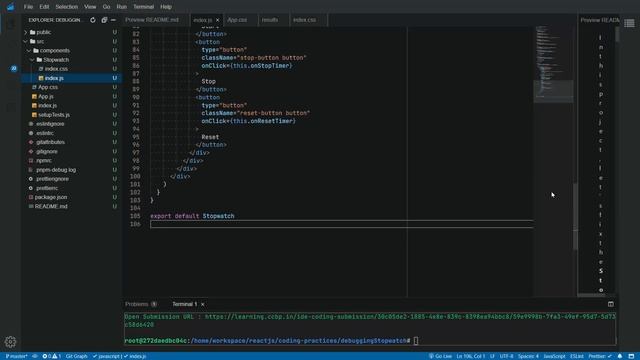The image size is (640, 360).
Task: Click empty line 106 in editor
Action: point(342,224)
